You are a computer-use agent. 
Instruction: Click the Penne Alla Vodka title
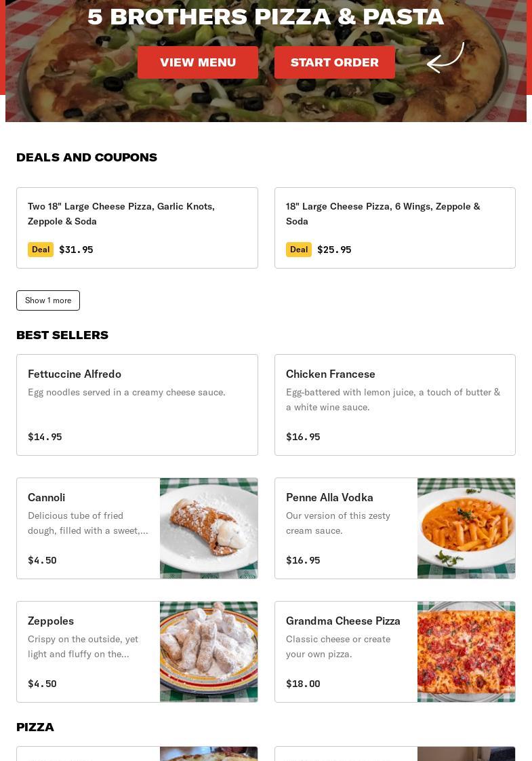point(329,497)
